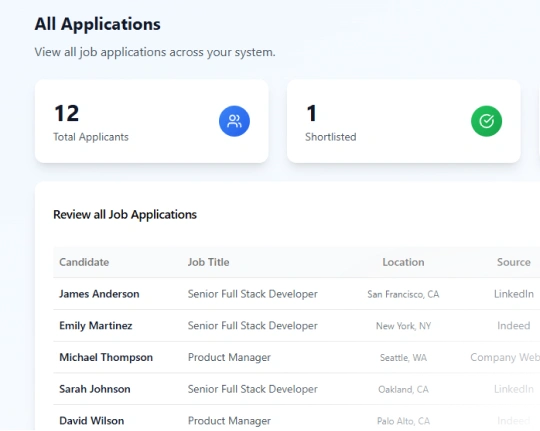Sort by the Location column header
540x431 pixels.
click(x=403, y=262)
